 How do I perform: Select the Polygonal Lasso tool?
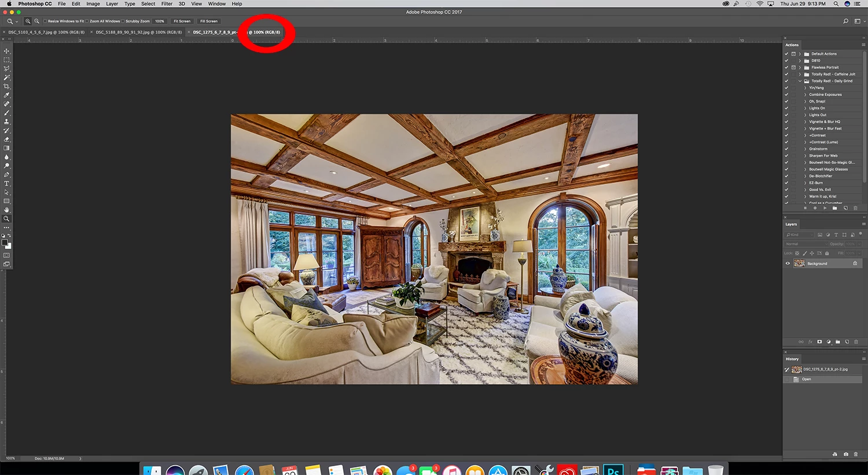(x=6, y=68)
